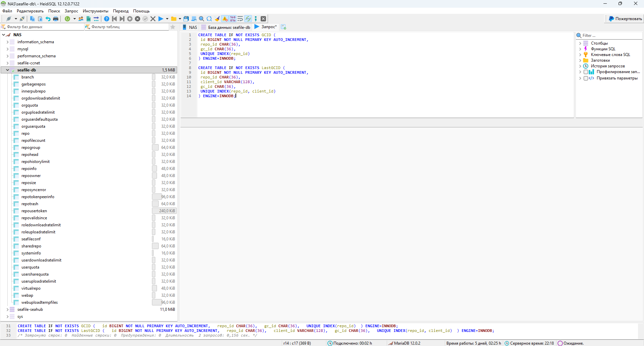Click the printer icon in toolbar
Viewport: 644px width, 346px height.
(x=56, y=19)
